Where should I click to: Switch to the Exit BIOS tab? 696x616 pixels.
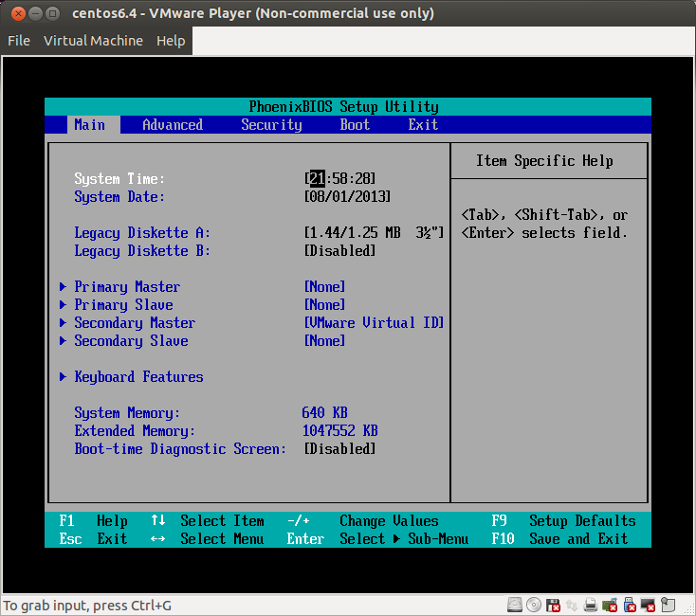pyautogui.click(x=424, y=124)
